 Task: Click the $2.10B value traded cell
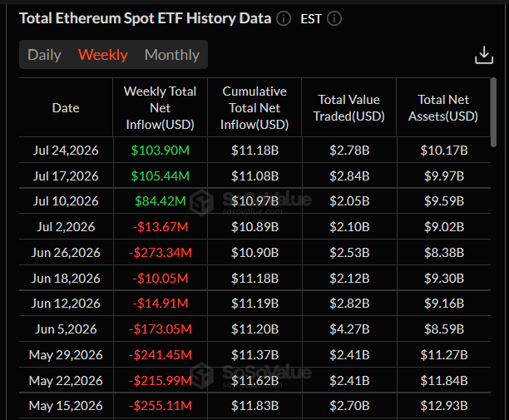[x=349, y=226]
